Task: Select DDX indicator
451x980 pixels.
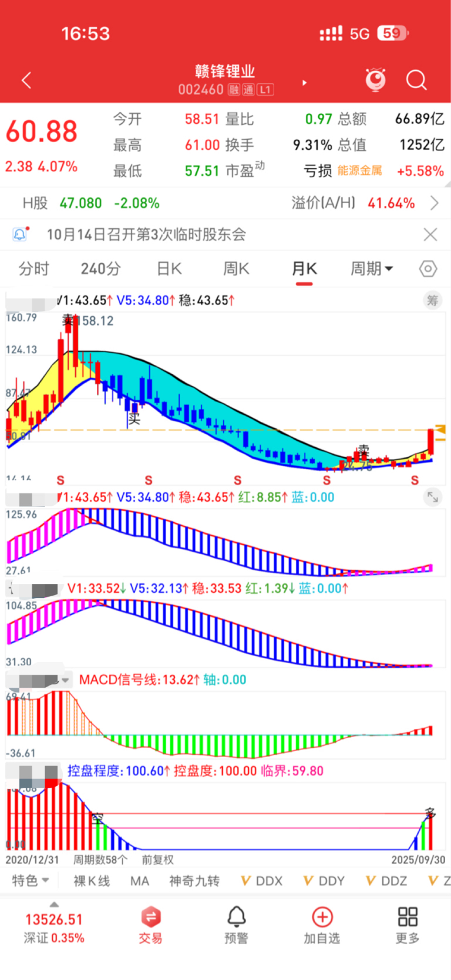Action: (262, 881)
